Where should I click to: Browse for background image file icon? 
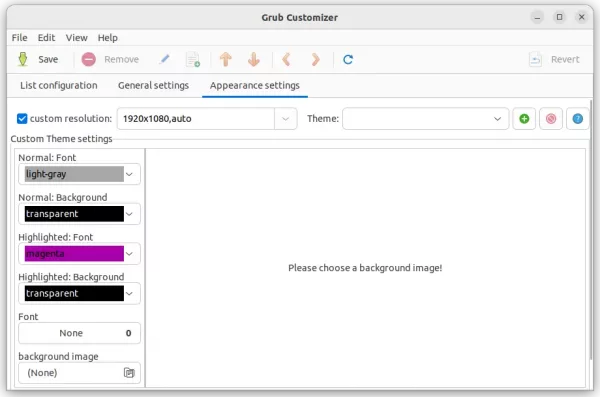(x=129, y=372)
